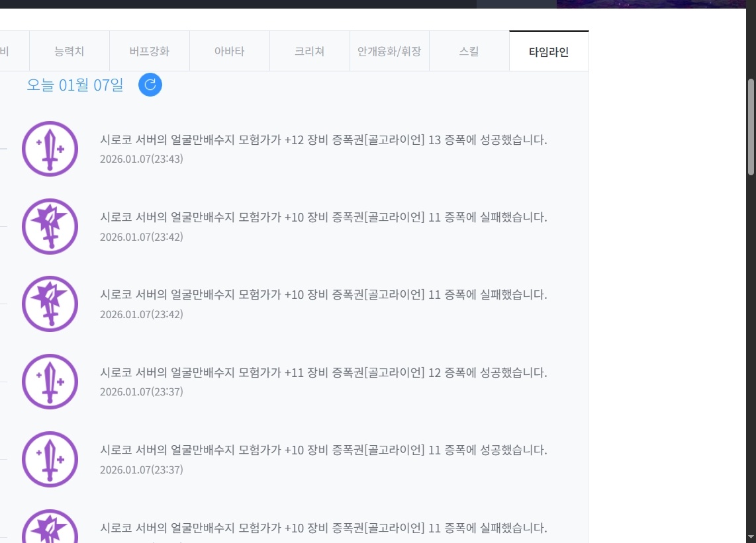Click the +11 장비 증폭권 12 증폭 success message
Viewport: 756px width, 543px height.
point(323,373)
